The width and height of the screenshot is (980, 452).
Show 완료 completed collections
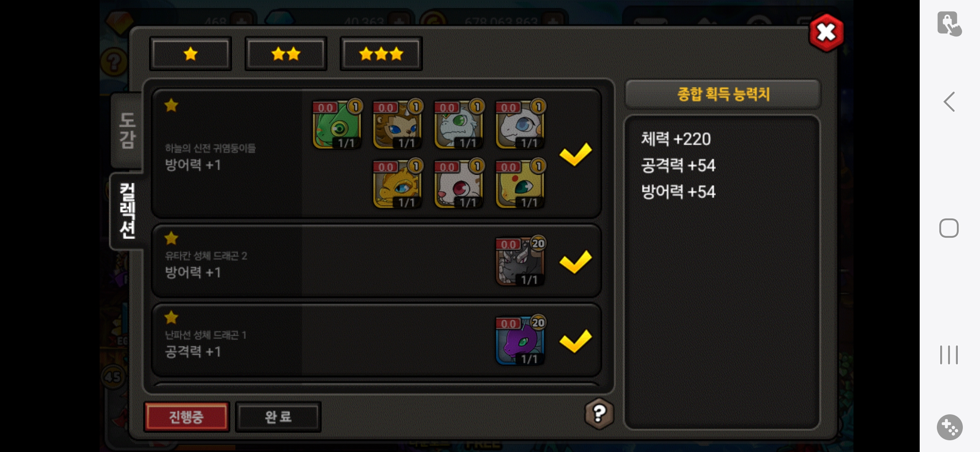click(278, 417)
